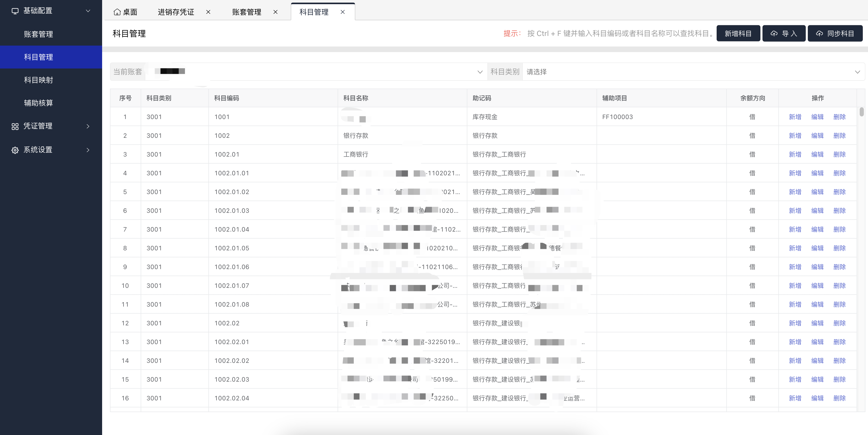
Task: Open 辅助核算 in the sidebar
Action: click(51, 103)
